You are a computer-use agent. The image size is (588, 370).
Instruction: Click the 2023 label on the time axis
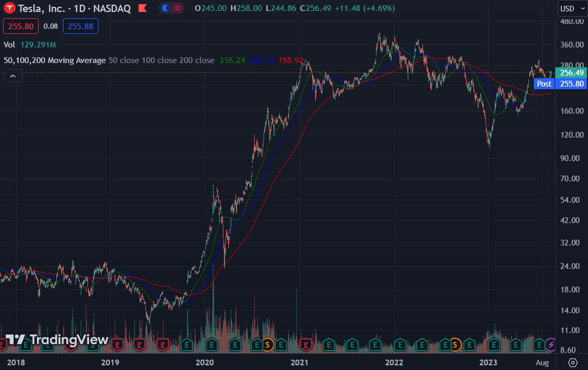pyautogui.click(x=488, y=363)
